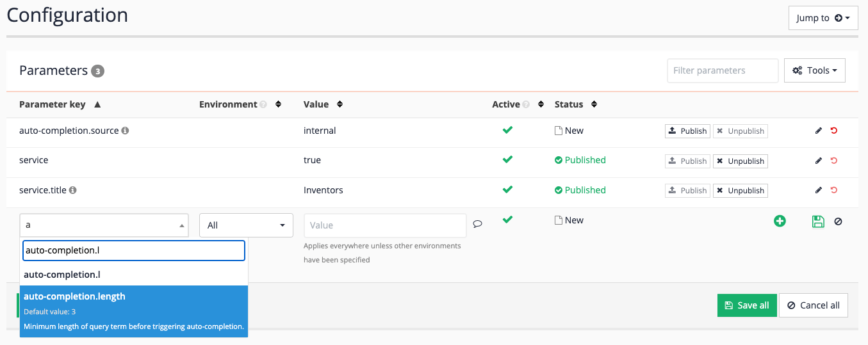Click the value 'Inventors' cell
This screenshot has height=345, width=868.
click(x=323, y=190)
